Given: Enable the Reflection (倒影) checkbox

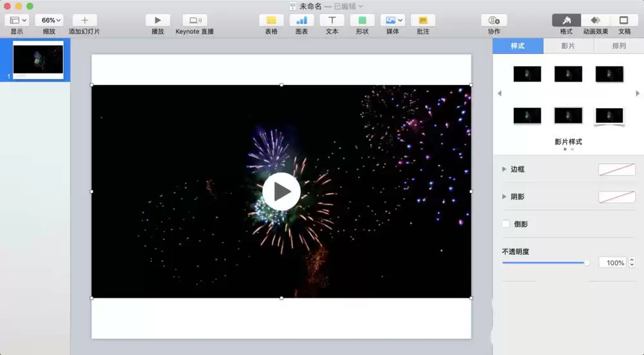Looking at the screenshot, I should tap(506, 224).
